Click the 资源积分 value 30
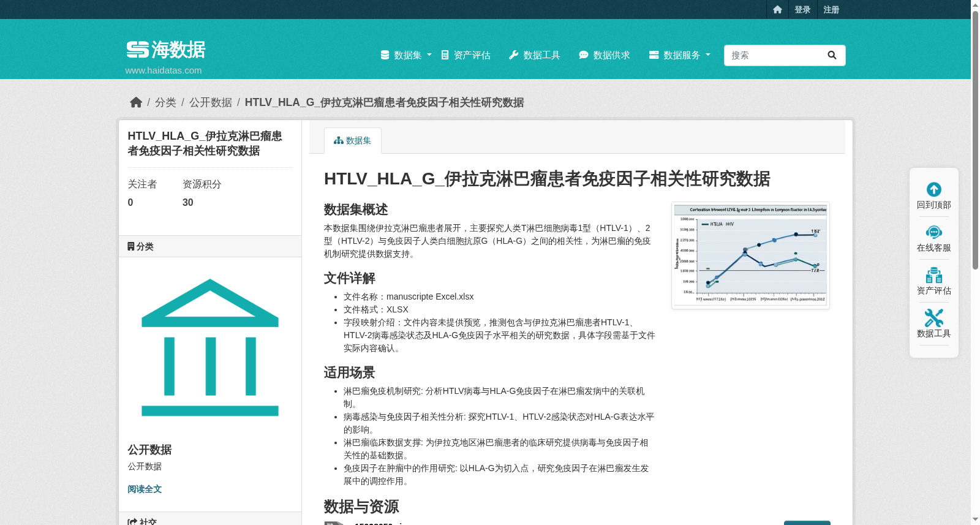980x525 pixels. (x=188, y=203)
